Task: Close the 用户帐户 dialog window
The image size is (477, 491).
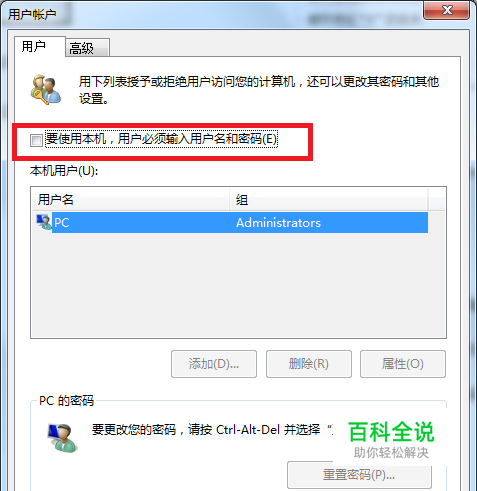Action: tap(447, 10)
